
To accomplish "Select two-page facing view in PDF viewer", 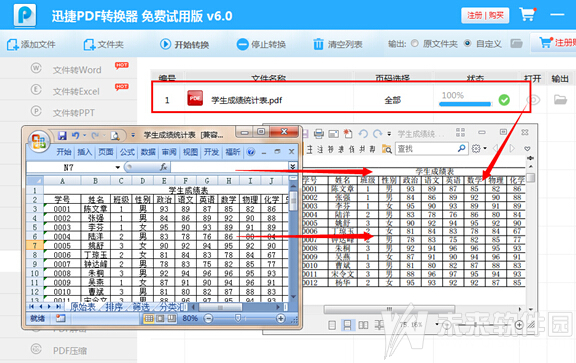I will 363,325.
